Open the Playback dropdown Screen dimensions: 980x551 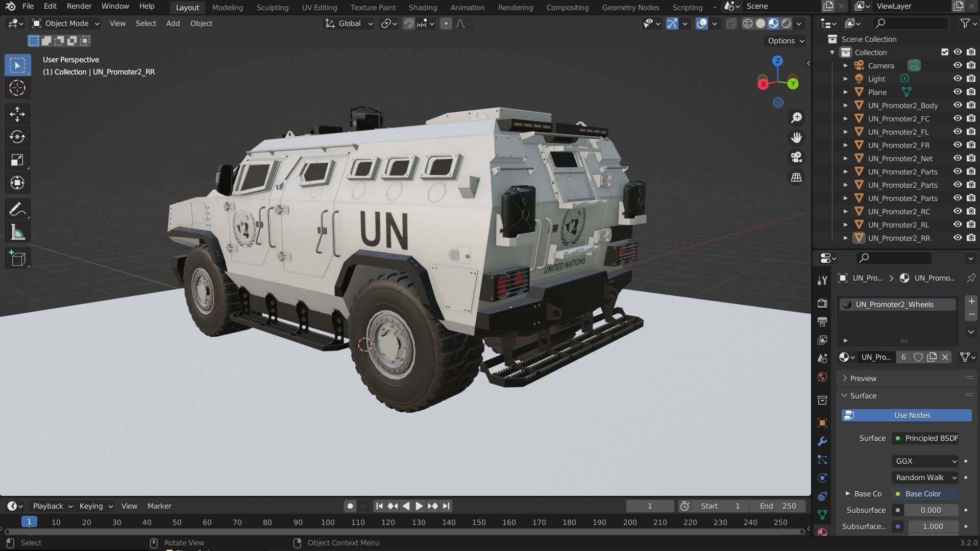pyautogui.click(x=53, y=506)
